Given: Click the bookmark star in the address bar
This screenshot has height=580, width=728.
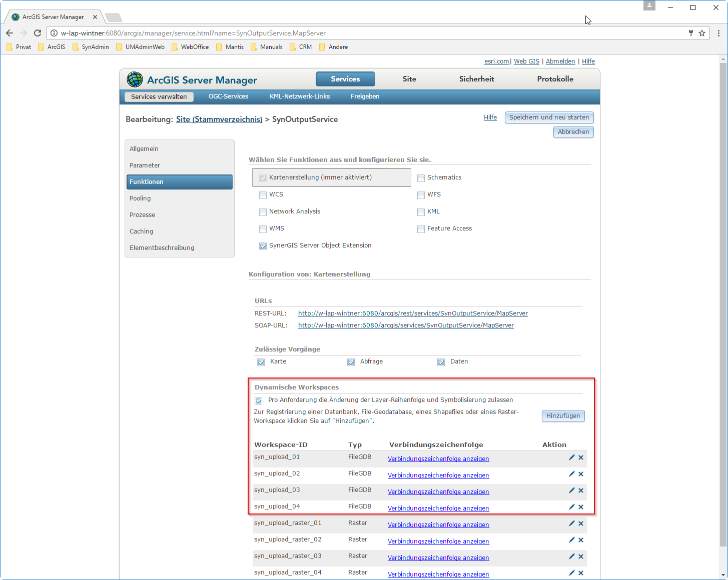Looking at the screenshot, I should pyautogui.click(x=702, y=33).
